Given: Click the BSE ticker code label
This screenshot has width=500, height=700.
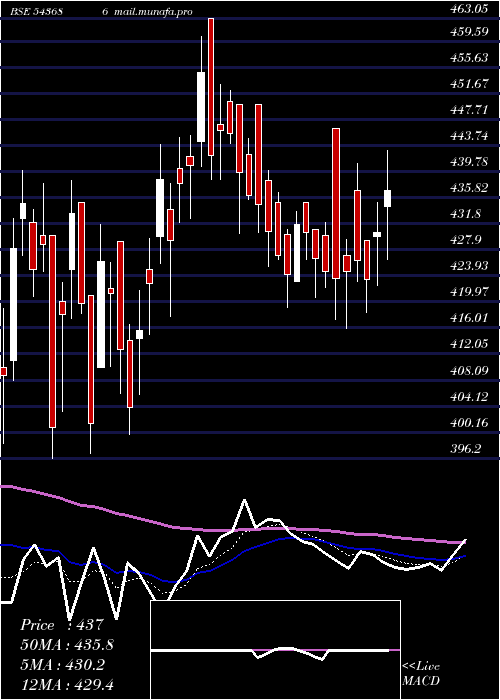Looking at the screenshot, I should click(x=37, y=12).
